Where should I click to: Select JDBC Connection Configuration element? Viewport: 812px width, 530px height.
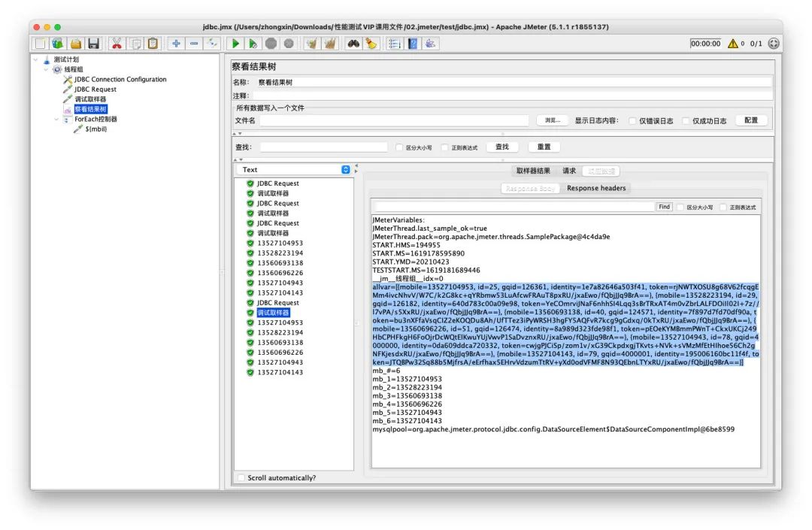point(120,79)
